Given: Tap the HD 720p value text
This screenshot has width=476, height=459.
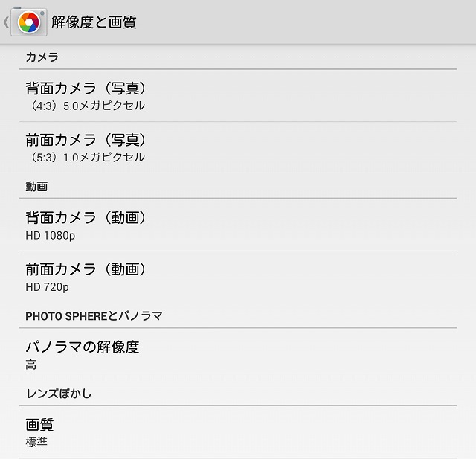Looking at the screenshot, I should [48, 286].
